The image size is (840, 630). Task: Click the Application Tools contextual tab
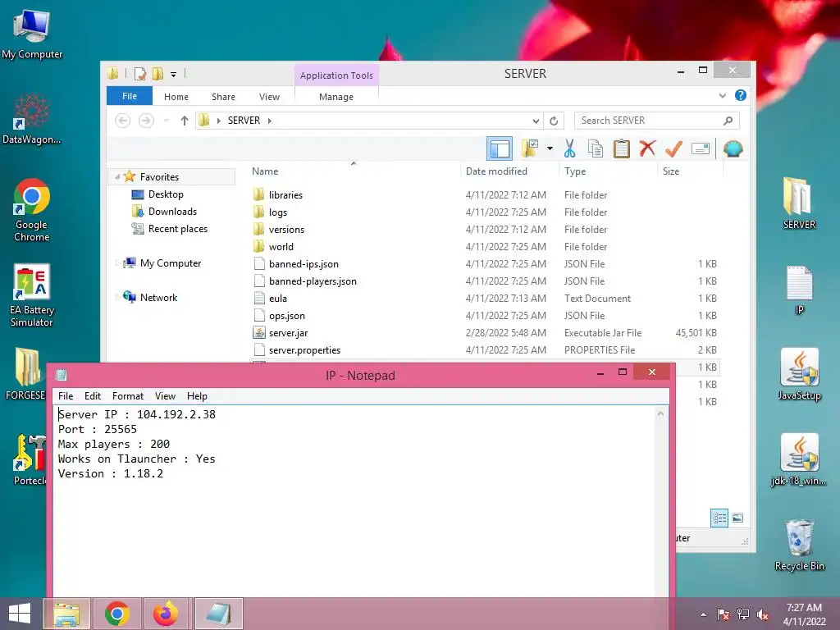tap(336, 75)
